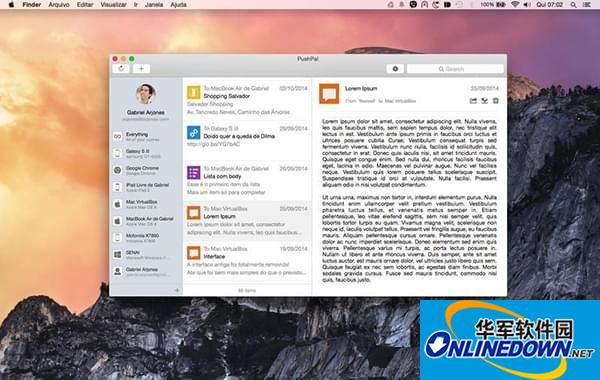The image size is (600, 380).
Task: Open the Janela menu
Action: [x=154, y=5]
